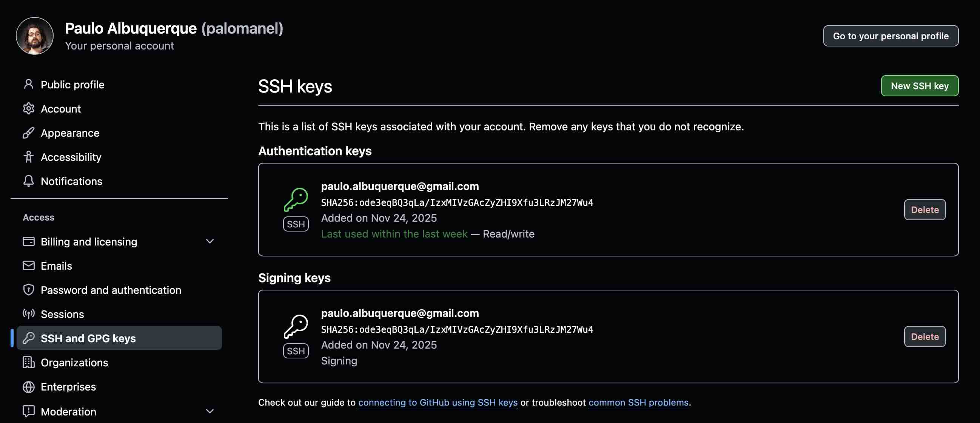Open Notifications via the bell icon
Viewport: 980px width, 423px height.
tap(29, 181)
